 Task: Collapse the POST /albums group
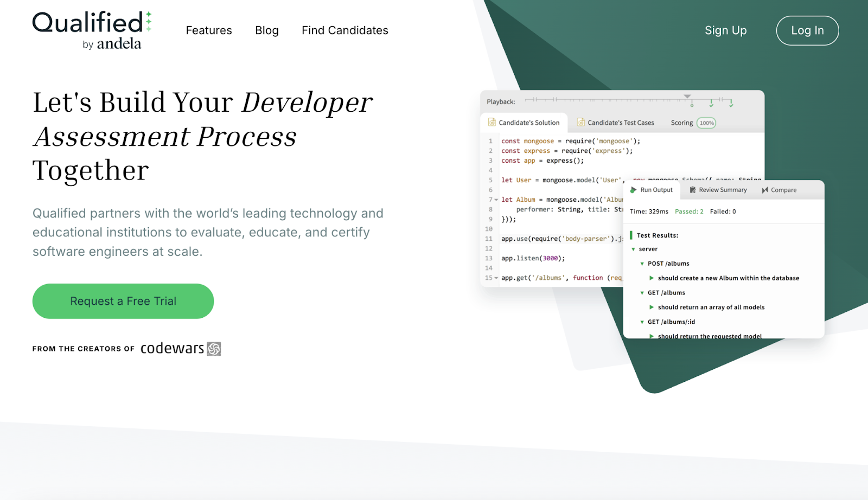(642, 264)
